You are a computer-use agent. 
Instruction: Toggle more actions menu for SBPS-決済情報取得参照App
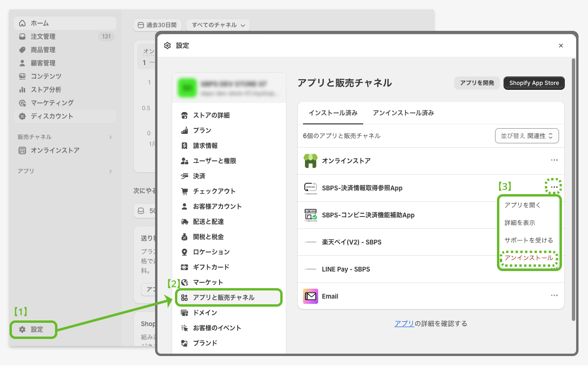click(x=554, y=188)
